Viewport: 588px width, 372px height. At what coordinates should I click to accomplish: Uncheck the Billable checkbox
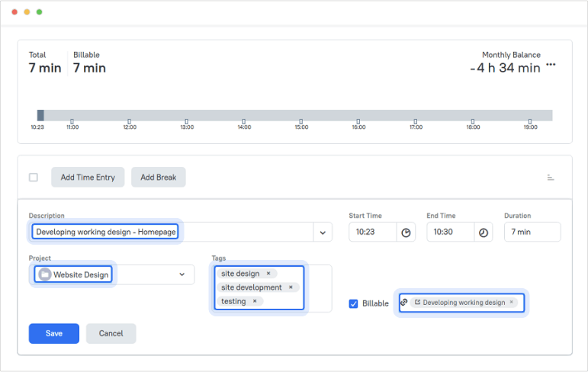click(x=353, y=303)
